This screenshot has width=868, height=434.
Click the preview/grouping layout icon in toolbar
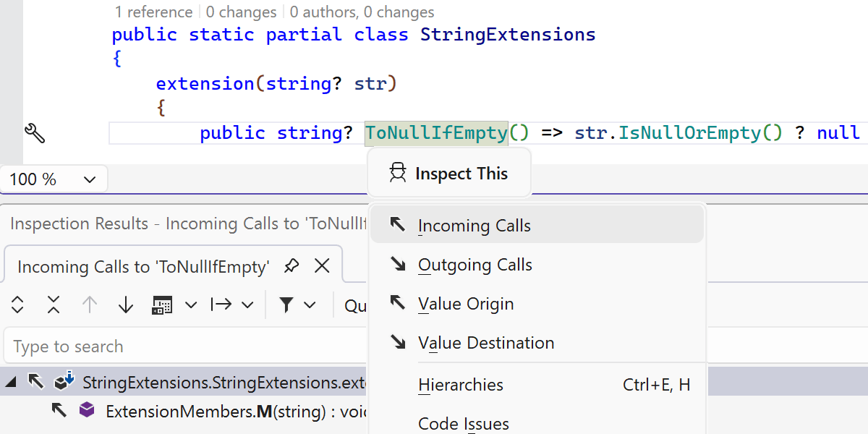[162, 305]
